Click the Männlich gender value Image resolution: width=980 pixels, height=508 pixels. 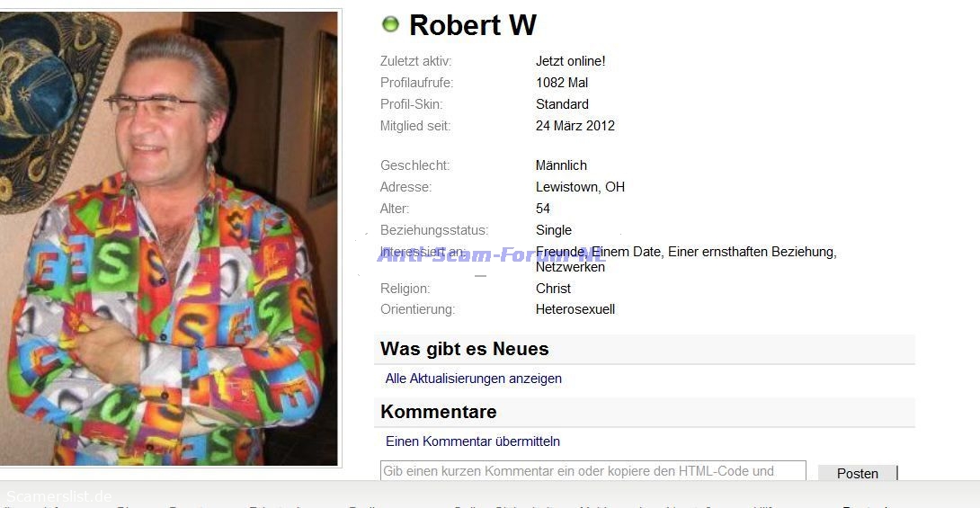[x=561, y=165]
